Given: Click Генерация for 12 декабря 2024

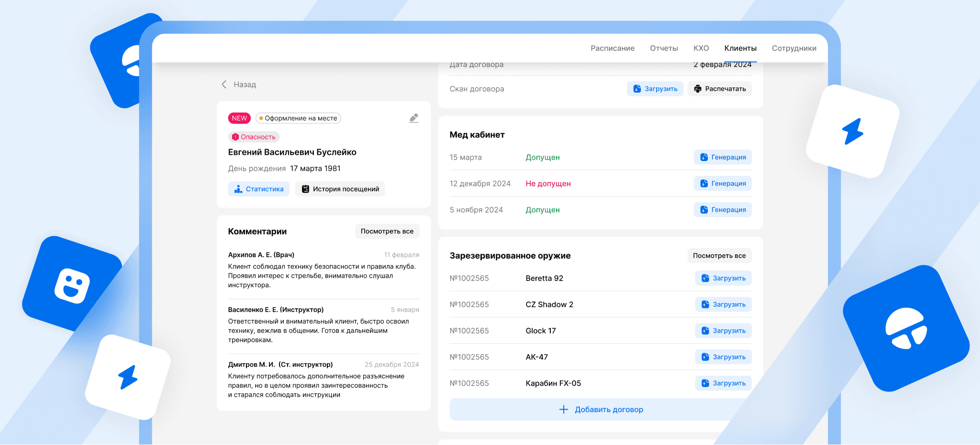Looking at the screenshot, I should [x=723, y=184].
